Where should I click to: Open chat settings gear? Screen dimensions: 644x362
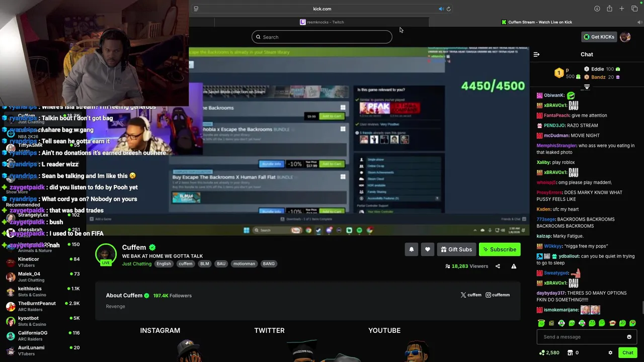(x=610, y=352)
